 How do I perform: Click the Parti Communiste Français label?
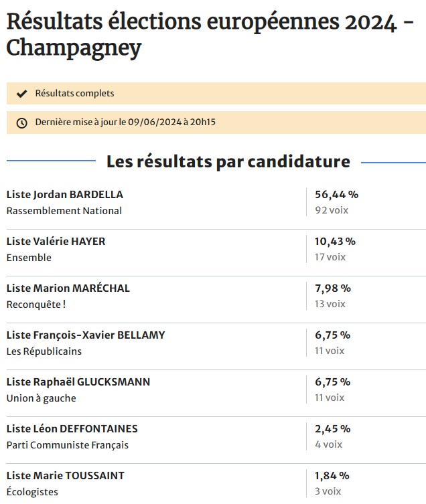[67, 445]
